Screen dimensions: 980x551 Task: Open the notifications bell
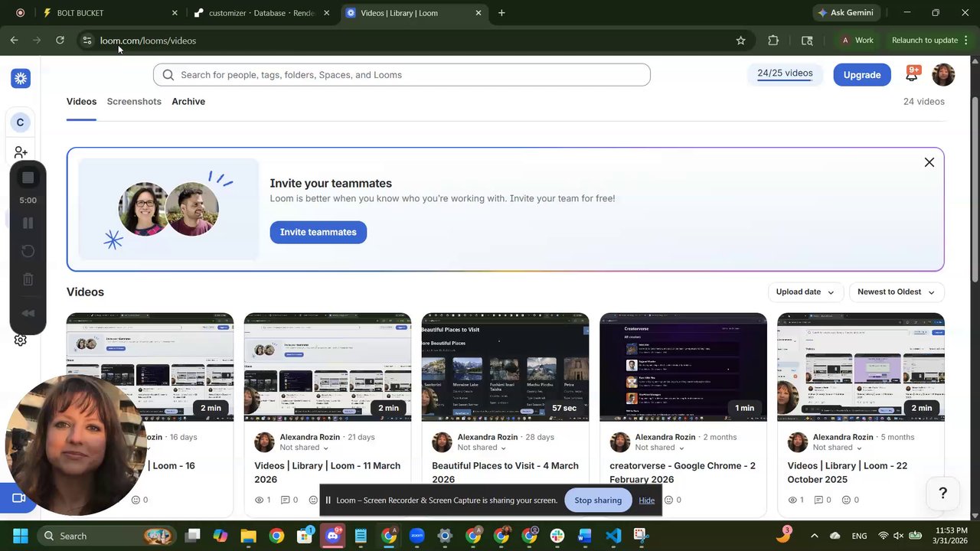click(912, 74)
